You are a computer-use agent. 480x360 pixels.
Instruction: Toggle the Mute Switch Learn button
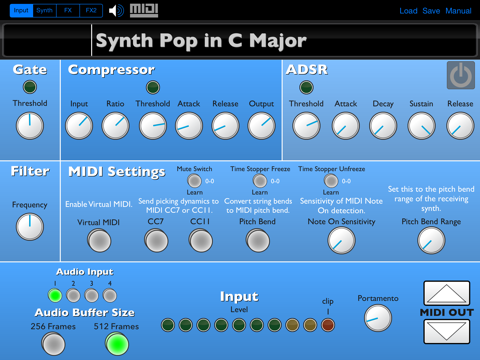pos(194,181)
